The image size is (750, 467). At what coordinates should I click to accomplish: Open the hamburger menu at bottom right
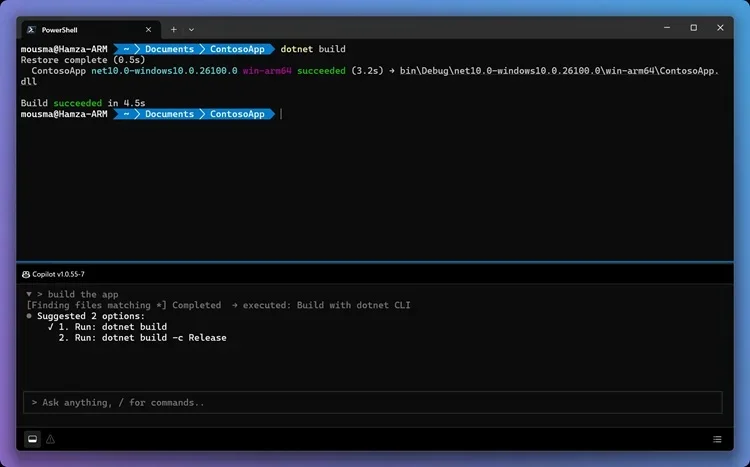pyautogui.click(x=717, y=439)
